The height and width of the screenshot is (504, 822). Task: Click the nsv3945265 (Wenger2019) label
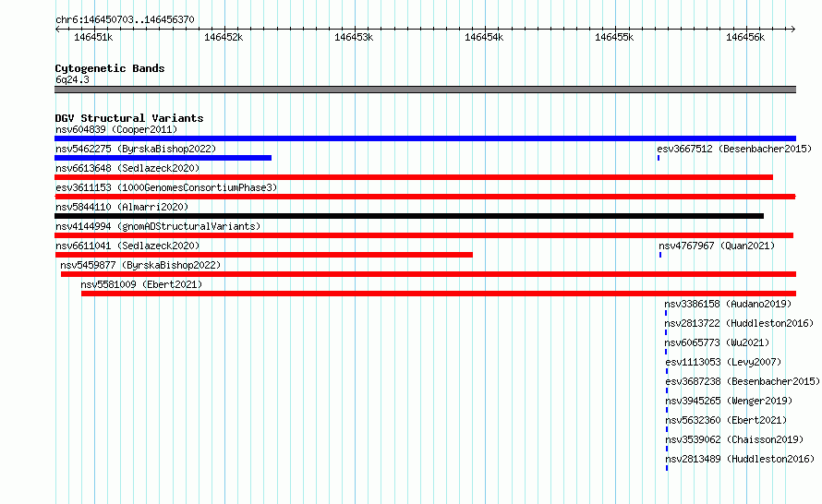(730, 401)
